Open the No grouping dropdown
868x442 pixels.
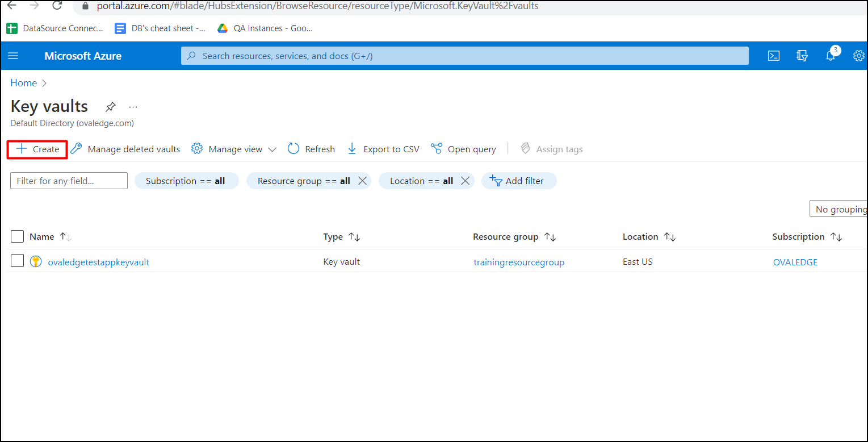coord(838,209)
